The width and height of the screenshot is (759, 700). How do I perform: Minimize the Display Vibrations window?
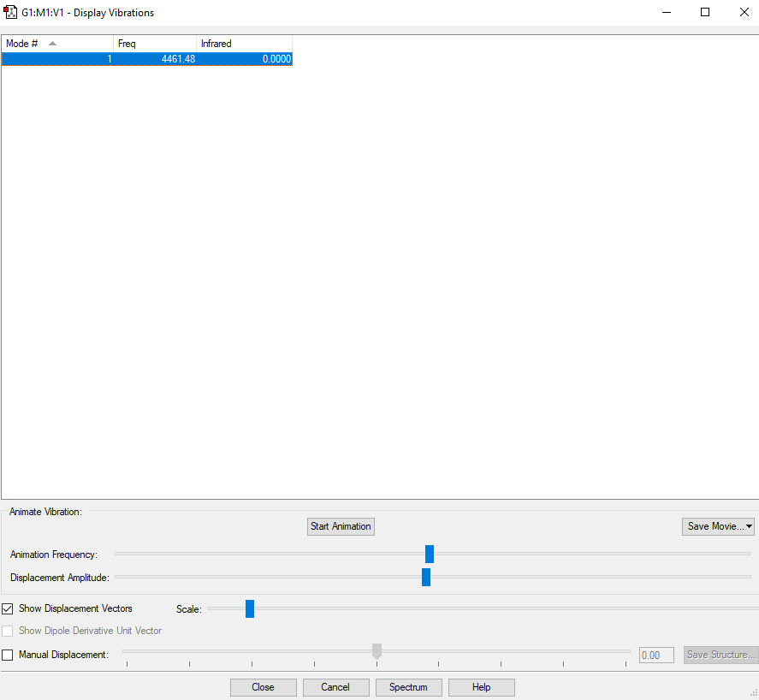(667, 12)
